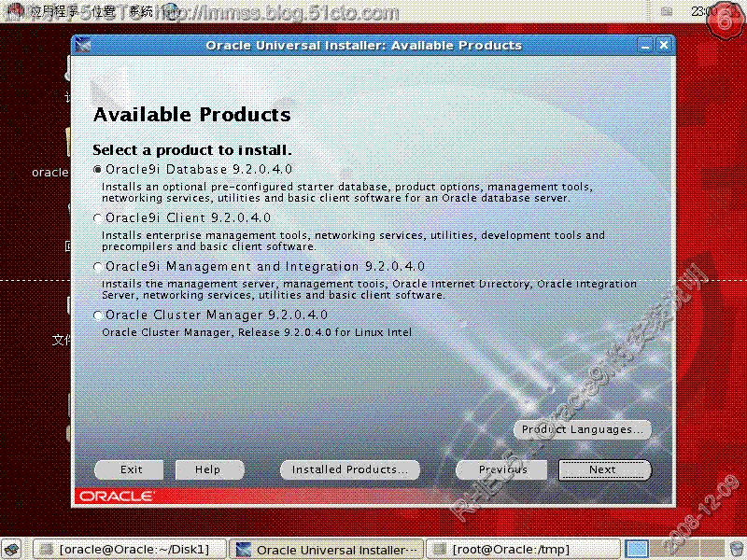Switch to oracle@Oracle:~/Disk1 terminal in taskbar
The height and width of the screenshot is (560, 747).
tap(129, 549)
